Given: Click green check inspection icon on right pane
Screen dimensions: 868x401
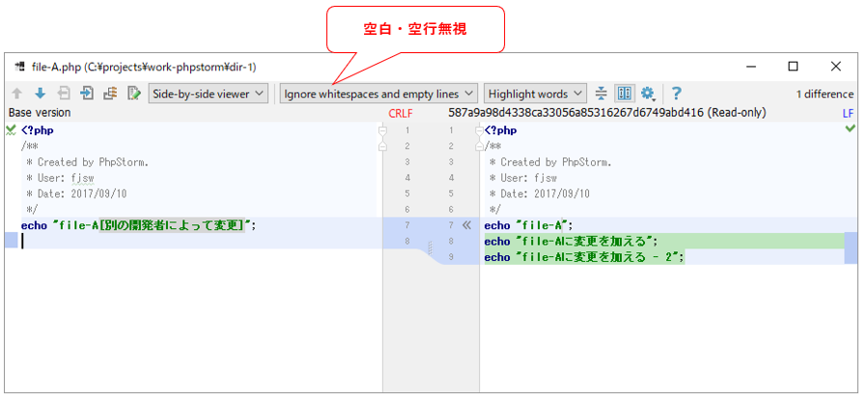Looking at the screenshot, I should [x=851, y=129].
